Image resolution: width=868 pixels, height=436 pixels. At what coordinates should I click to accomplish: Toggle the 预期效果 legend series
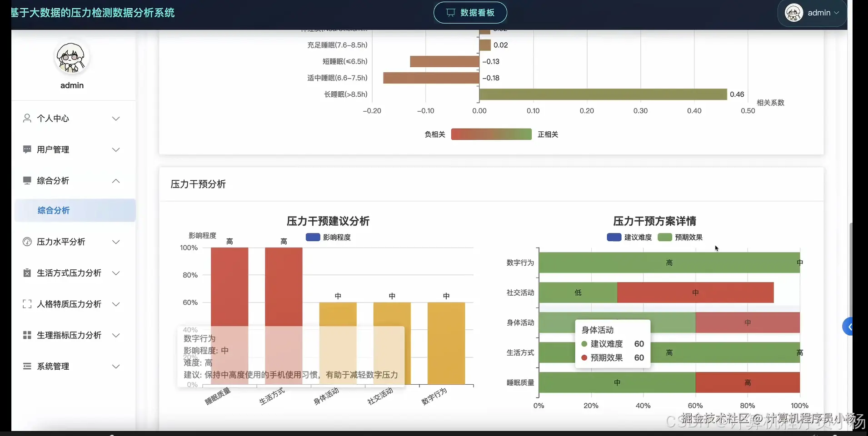[680, 237]
